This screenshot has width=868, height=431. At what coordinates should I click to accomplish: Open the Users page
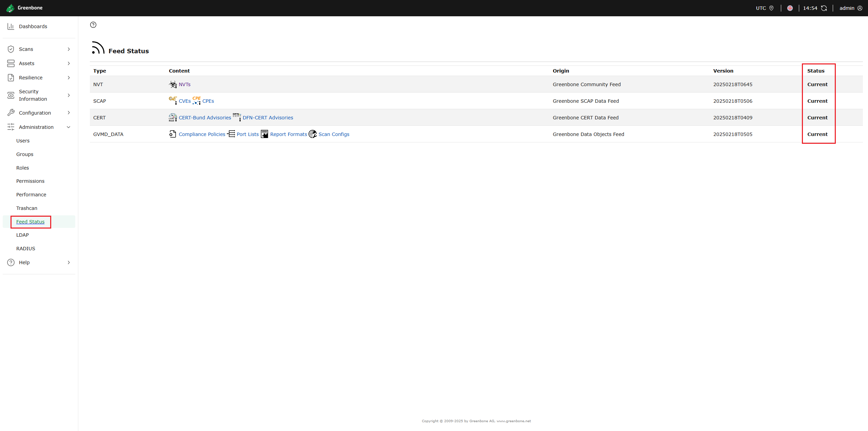click(x=23, y=141)
